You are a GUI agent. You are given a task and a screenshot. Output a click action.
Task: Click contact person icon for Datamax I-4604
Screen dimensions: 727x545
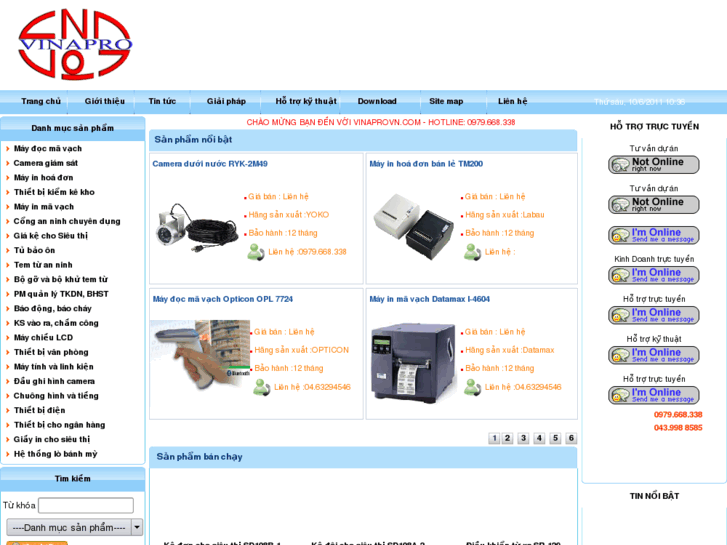tap(472, 387)
